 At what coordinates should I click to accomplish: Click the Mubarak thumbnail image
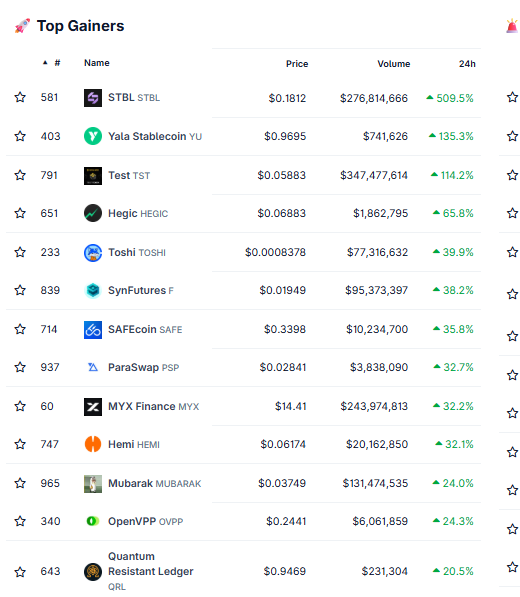[x=93, y=484]
